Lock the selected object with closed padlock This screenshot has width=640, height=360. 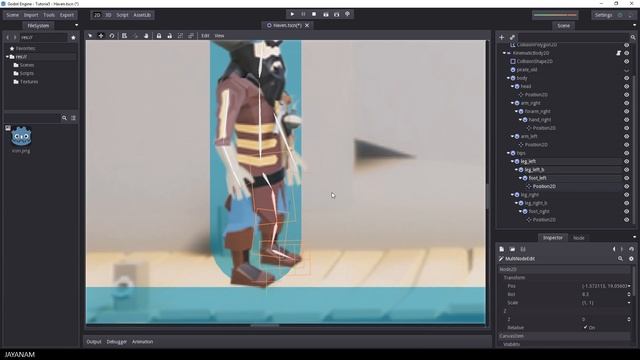159,36
